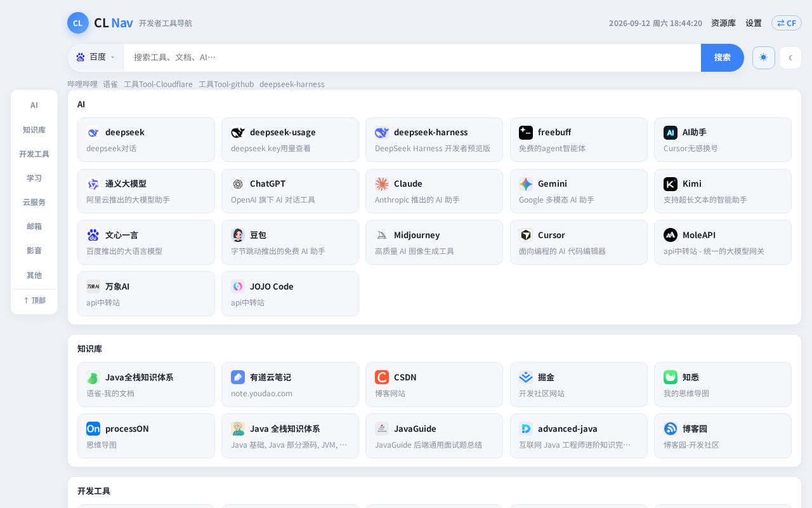Click the Cursor无感换号 description text
The width and height of the screenshot is (812, 508).
tap(691, 149)
